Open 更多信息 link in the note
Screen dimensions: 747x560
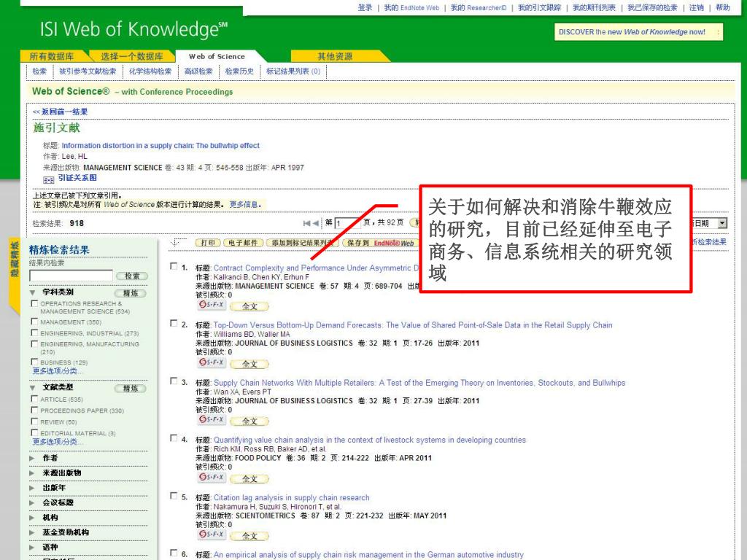coord(244,205)
